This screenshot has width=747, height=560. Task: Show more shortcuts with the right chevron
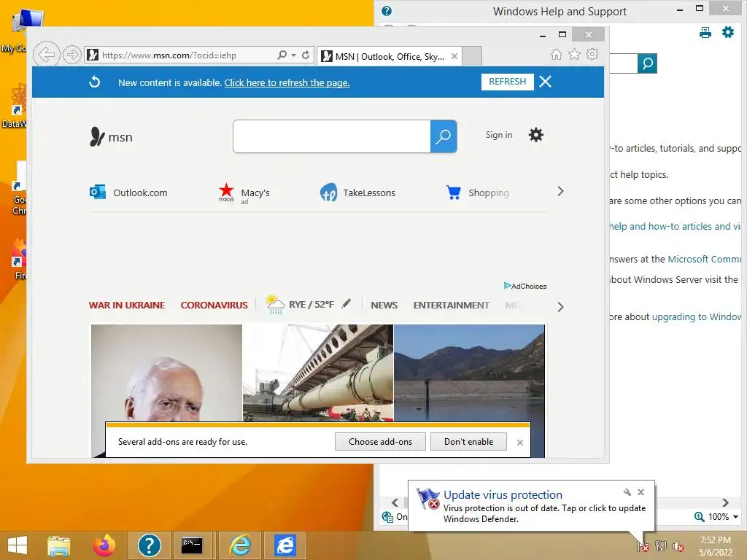[x=561, y=192]
